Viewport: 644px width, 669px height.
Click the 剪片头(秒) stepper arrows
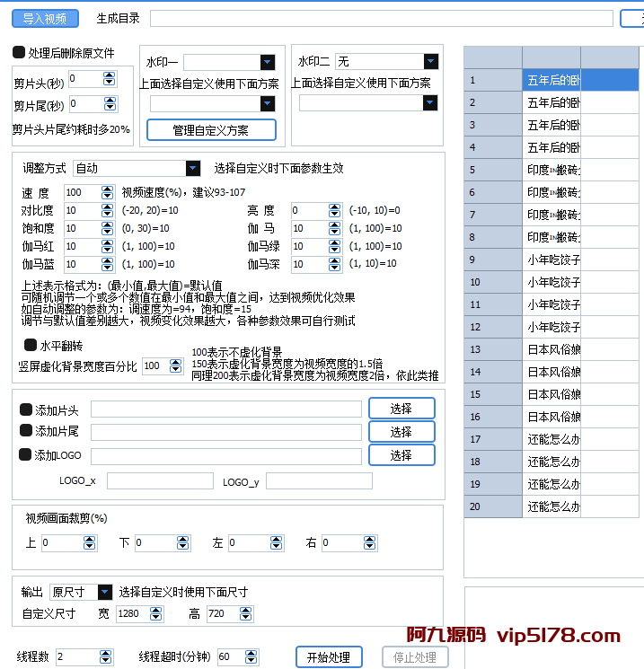click(110, 79)
